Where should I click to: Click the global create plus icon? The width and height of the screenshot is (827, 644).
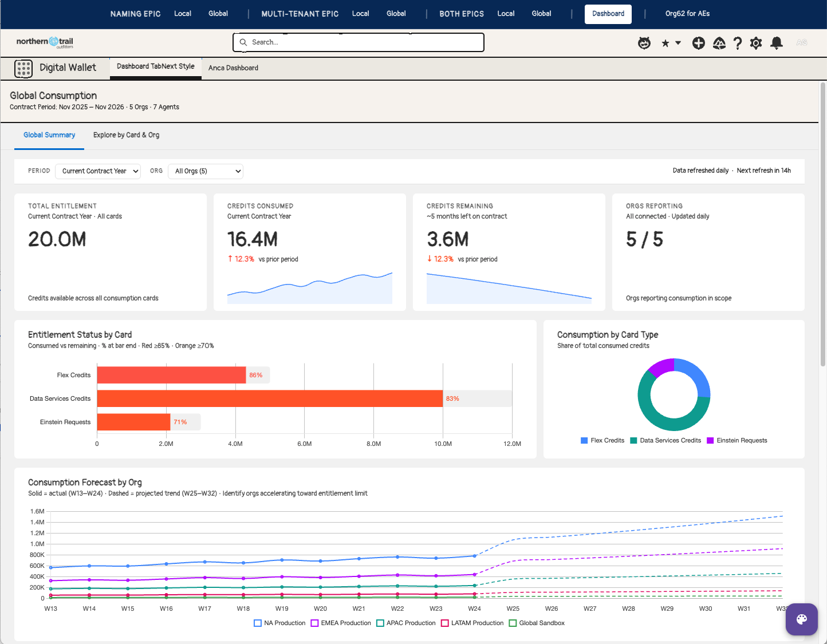click(x=698, y=43)
